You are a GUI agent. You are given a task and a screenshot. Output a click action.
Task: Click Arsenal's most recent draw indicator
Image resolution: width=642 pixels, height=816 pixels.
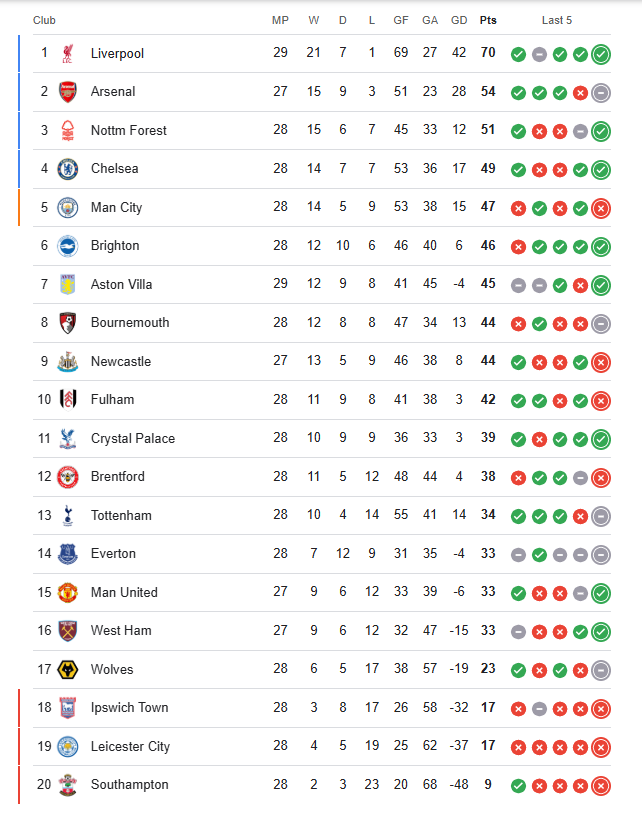(601, 93)
